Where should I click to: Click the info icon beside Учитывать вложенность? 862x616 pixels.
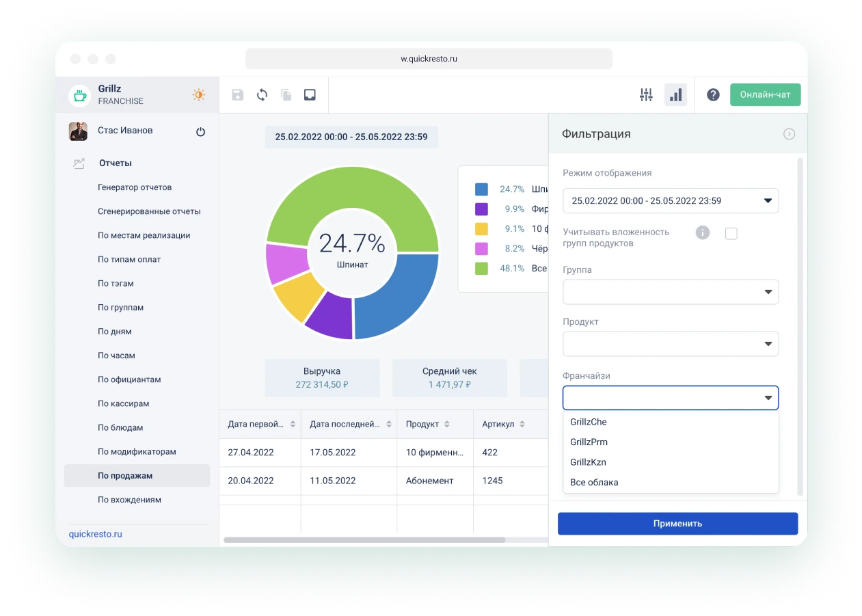pyautogui.click(x=702, y=233)
